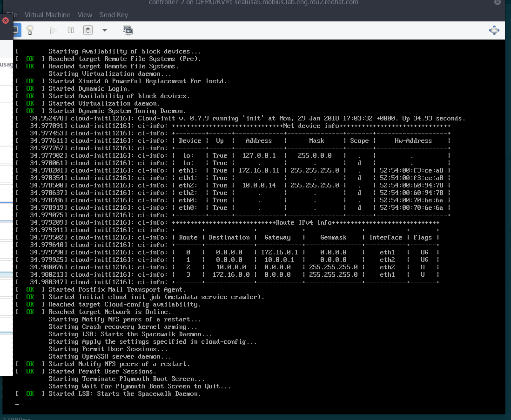Image resolution: width=511 pixels, height=420 pixels.
Task: Power on the virtual machine
Action: pos(53,31)
